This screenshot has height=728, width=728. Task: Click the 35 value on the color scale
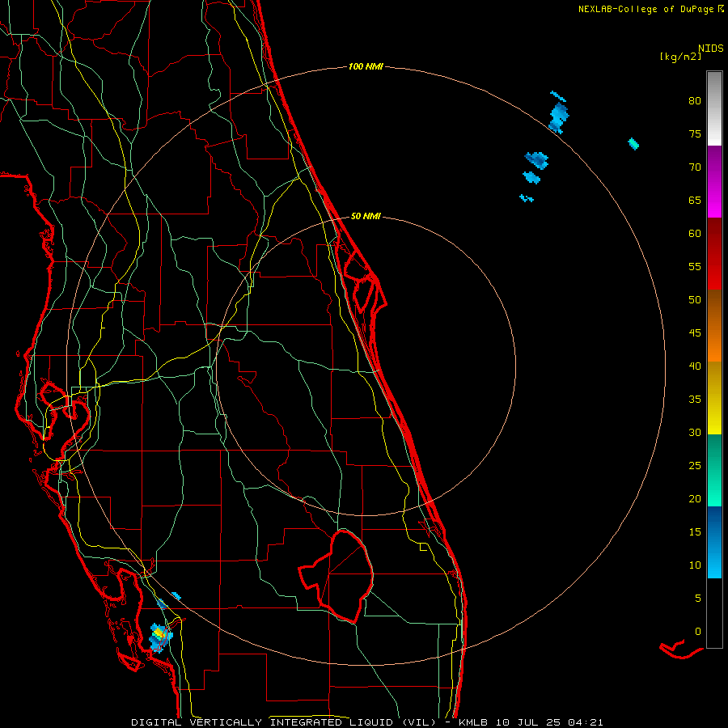695,400
